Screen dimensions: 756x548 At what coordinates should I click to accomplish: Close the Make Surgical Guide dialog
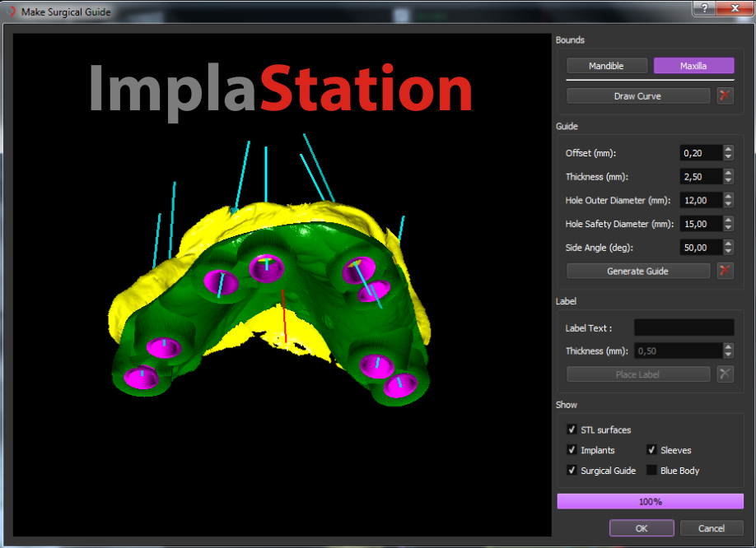[735, 8]
